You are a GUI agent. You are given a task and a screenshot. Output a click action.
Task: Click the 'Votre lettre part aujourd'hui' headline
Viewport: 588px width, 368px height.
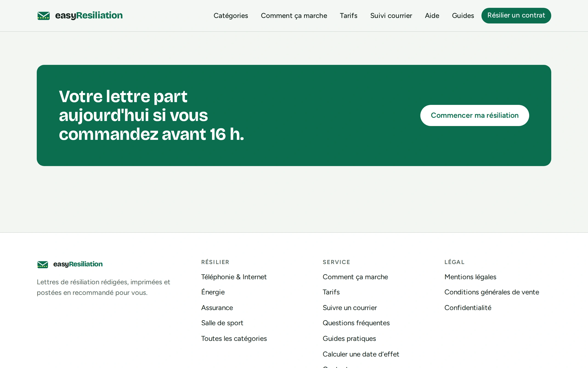tap(151, 115)
